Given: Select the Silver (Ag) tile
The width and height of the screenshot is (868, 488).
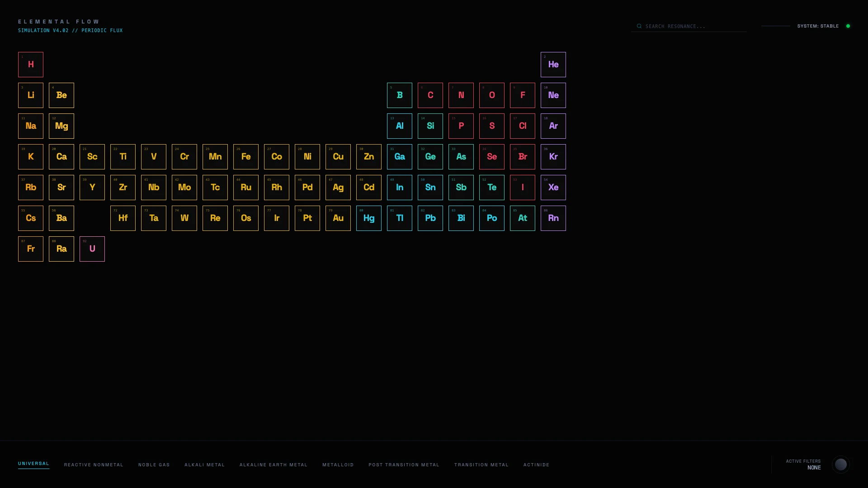Looking at the screenshot, I should click(338, 188).
